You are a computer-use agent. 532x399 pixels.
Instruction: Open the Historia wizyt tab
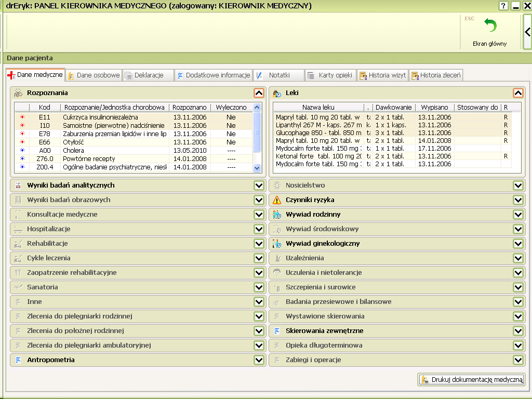(x=383, y=75)
